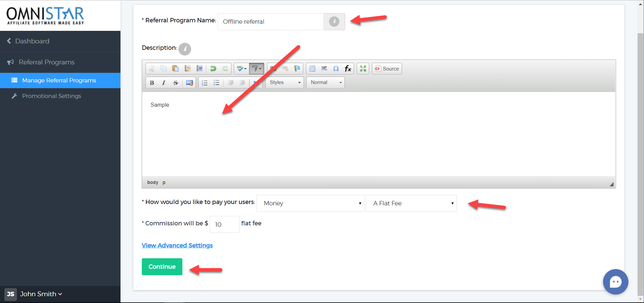Insert a horizontal line
This screenshot has width=644, height=303.
point(324,69)
